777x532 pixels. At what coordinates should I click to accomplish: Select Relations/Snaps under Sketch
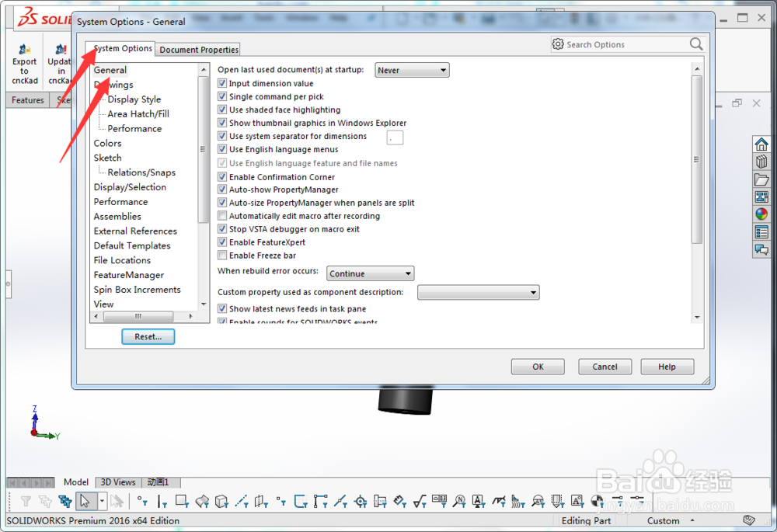coord(141,172)
